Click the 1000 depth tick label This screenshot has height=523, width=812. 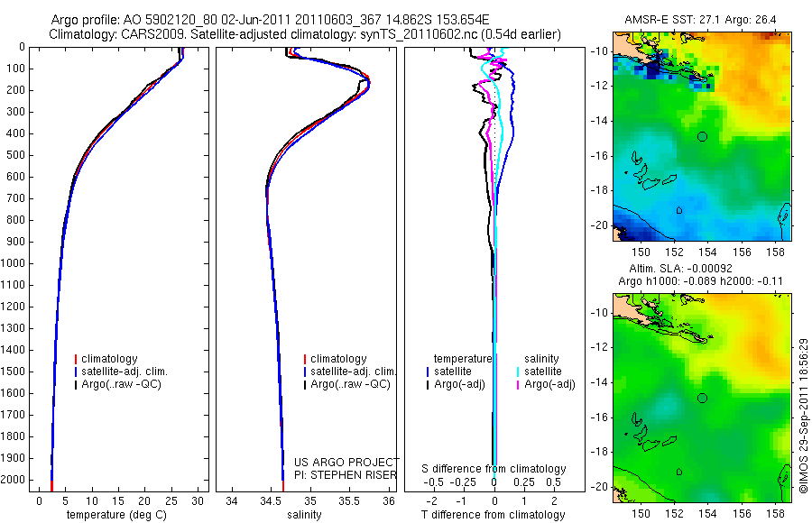[x=14, y=263]
